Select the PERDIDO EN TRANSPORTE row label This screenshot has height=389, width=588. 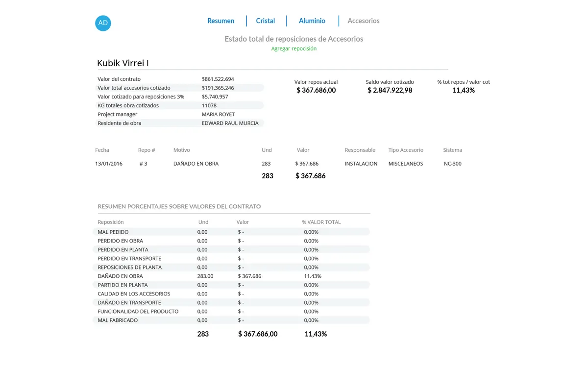click(129, 258)
